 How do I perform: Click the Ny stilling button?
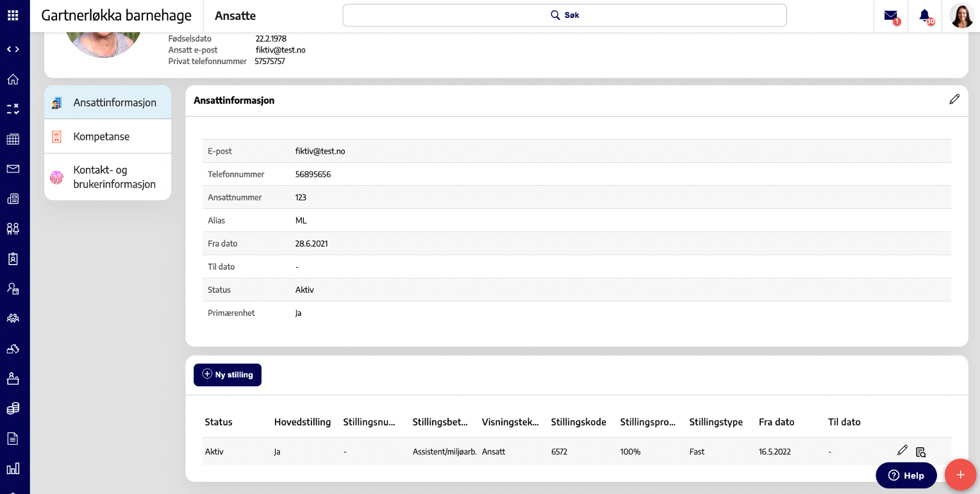[228, 375]
